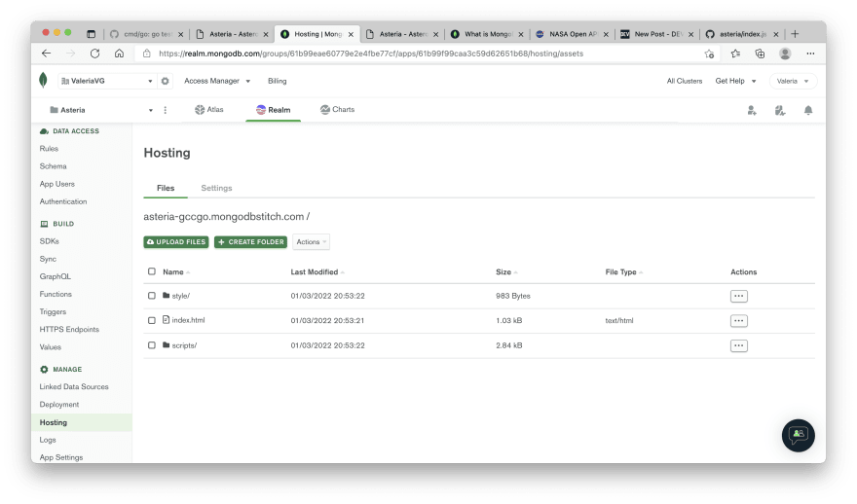The image size is (857, 504).
Task: Open browser settings ellipsis menu
Action: click(810, 54)
